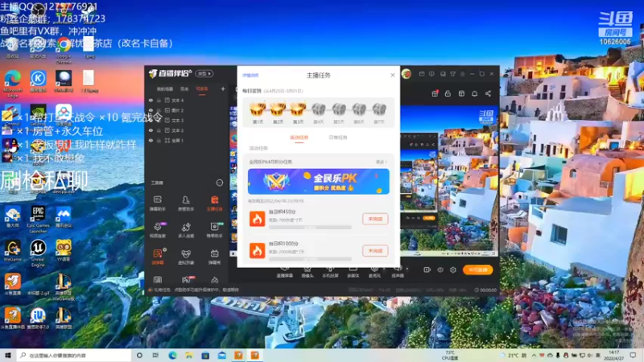Add the 多媒体 source from bottom bar
This screenshot has height=362, width=644.
(x=353, y=271)
